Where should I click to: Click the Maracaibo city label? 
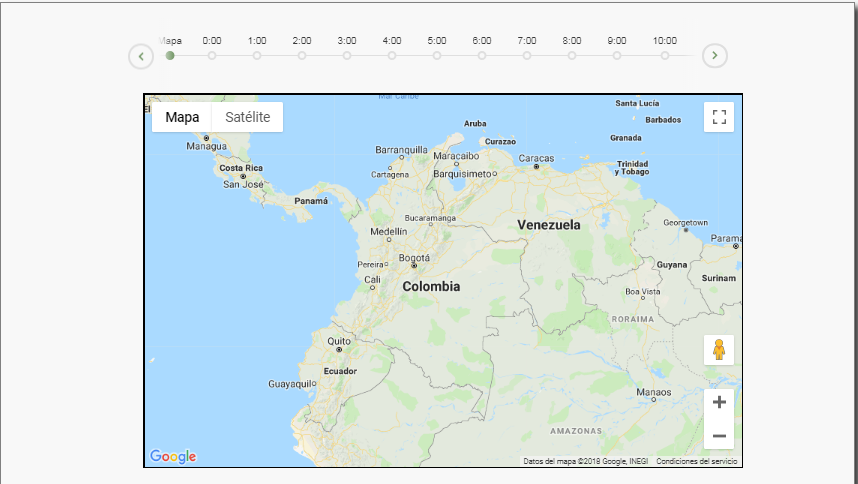click(x=456, y=156)
